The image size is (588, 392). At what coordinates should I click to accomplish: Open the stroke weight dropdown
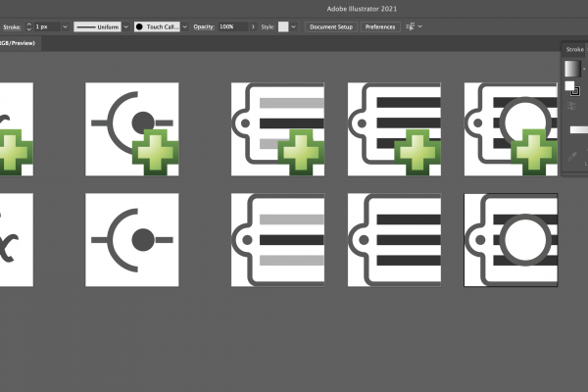pyautogui.click(x=65, y=26)
